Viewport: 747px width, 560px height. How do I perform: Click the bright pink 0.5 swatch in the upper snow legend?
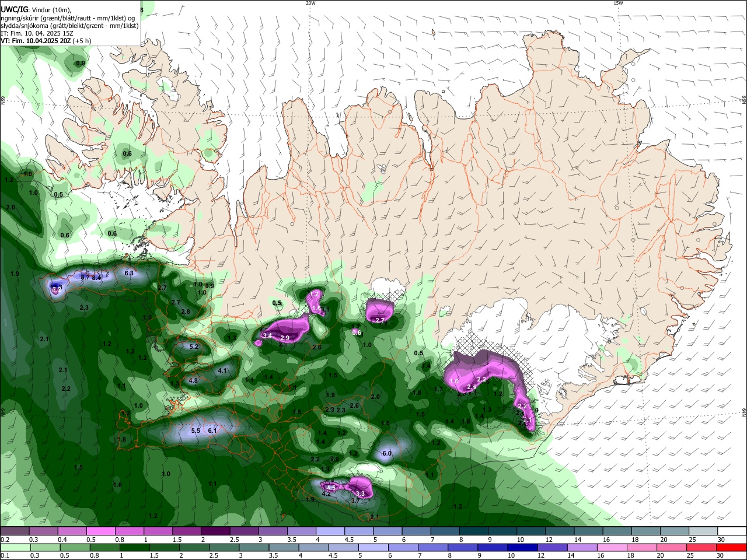click(100, 531)
